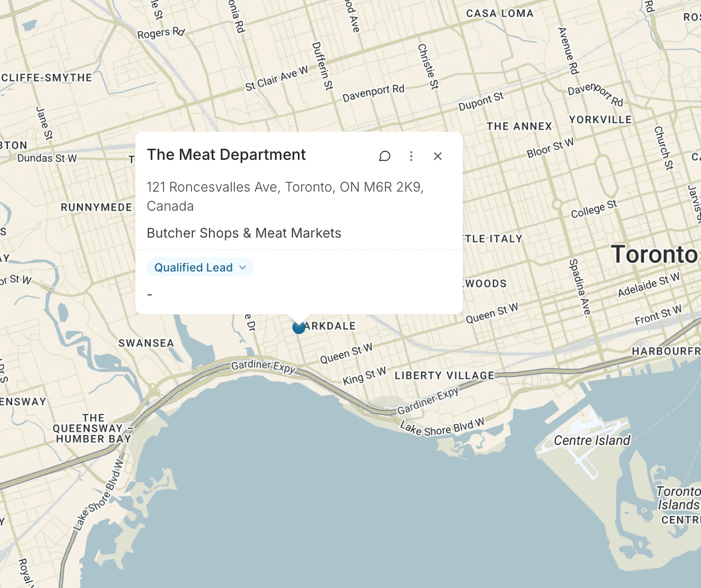Click the Christie St street label

[x=429, y=67]
